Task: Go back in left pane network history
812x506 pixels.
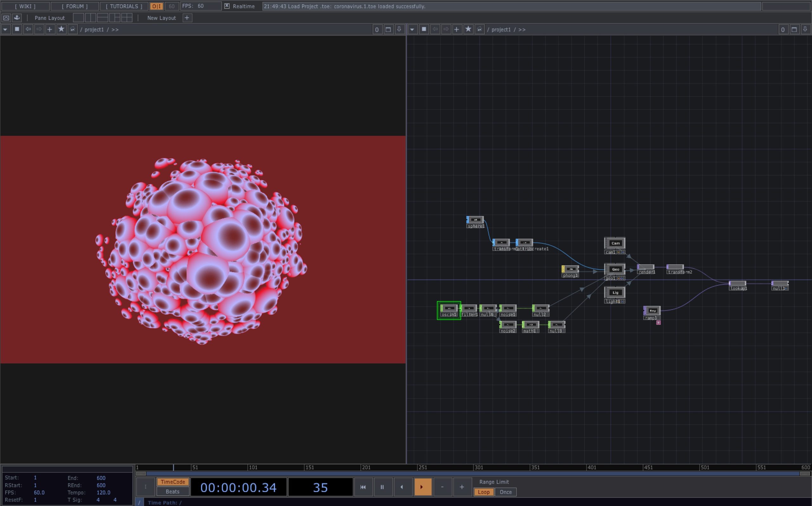Action: 28,30
